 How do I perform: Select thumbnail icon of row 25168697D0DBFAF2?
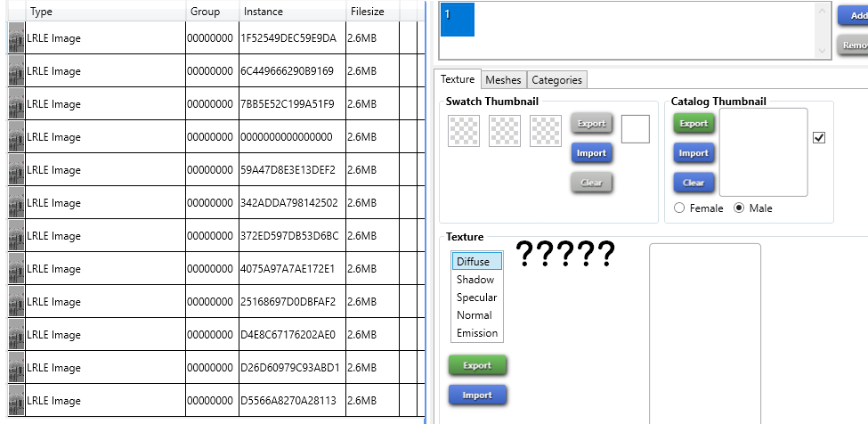pos(17,302)
